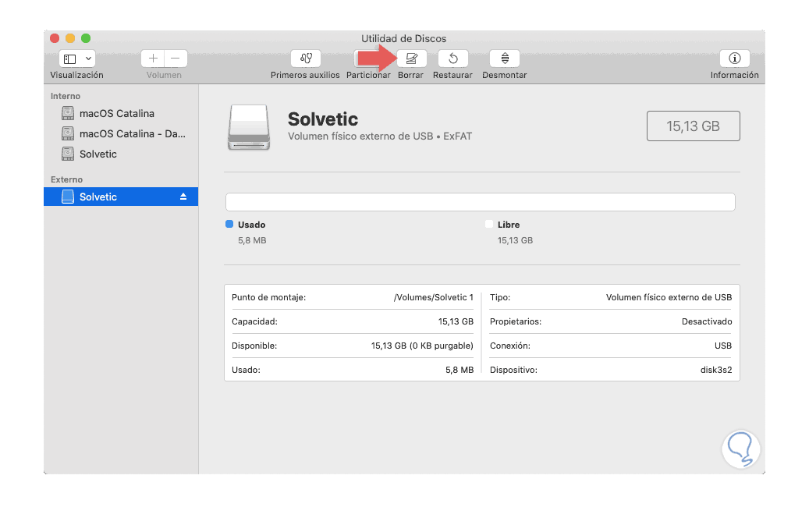809x532 pixels.
Task: Select macOS Catalina - Da... volume
Action: point(121,133)
